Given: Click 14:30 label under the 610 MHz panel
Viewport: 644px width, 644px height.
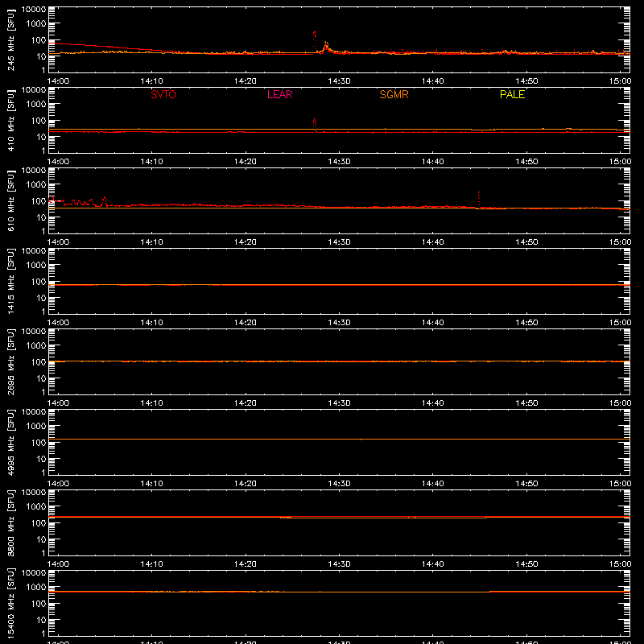Looking at the screenshot, I should [x=339, y=242].
